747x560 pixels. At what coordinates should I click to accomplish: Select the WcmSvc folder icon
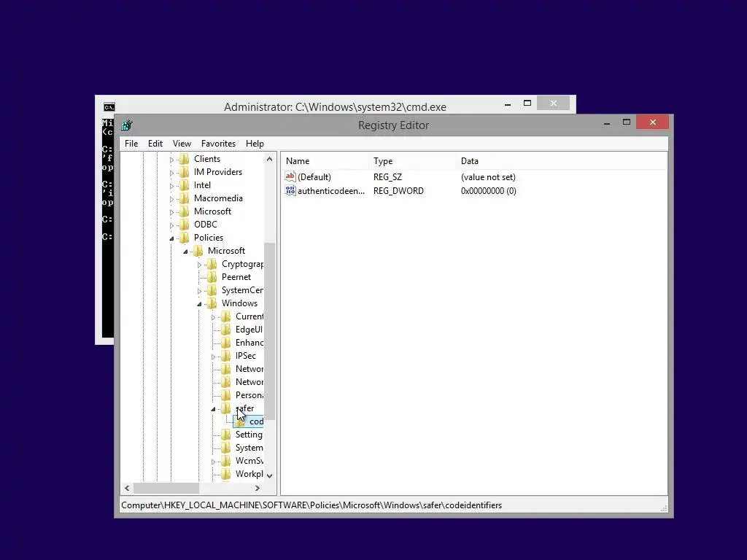click(x=226, y=461)
